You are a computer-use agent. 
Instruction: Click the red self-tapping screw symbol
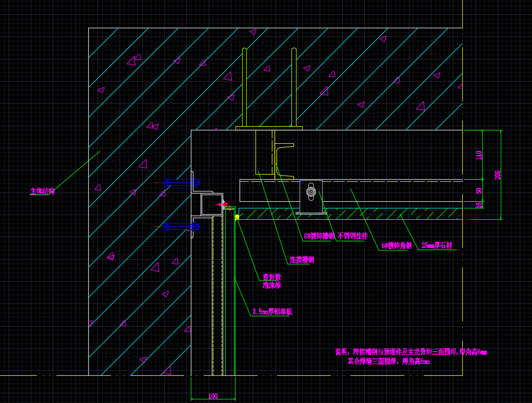(224, 204)
